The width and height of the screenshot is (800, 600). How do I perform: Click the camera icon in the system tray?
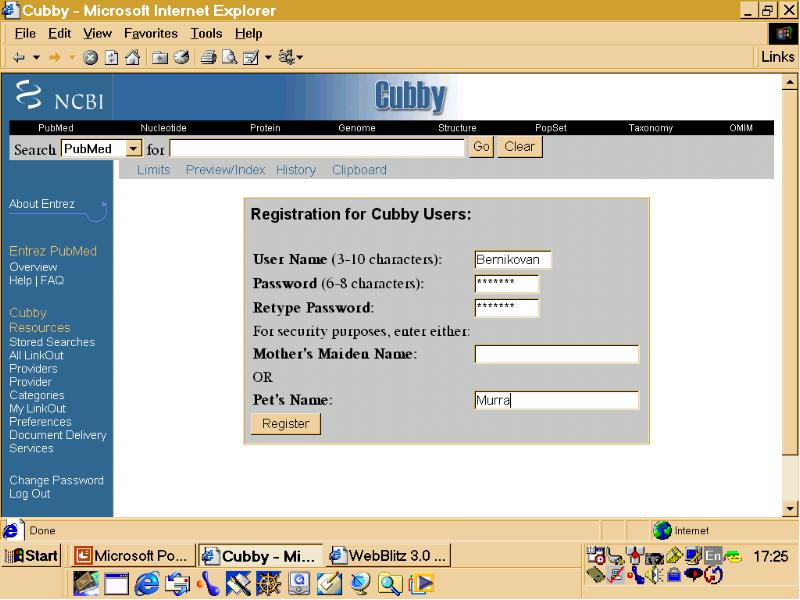[x=654, y=557]
